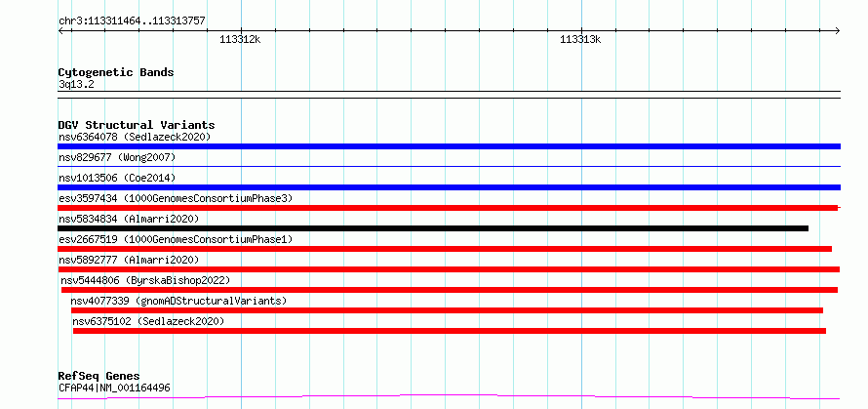Select the RefSeq Genes track title
Viewport: 868px width, 409px height.
point(99,377)
